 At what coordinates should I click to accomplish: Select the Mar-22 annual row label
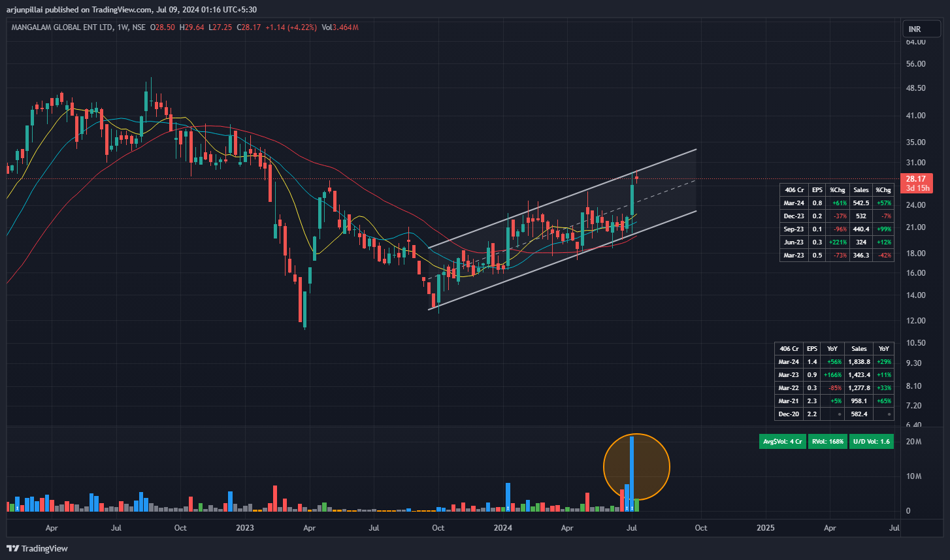pyautogui.click(x=789, y=387)
